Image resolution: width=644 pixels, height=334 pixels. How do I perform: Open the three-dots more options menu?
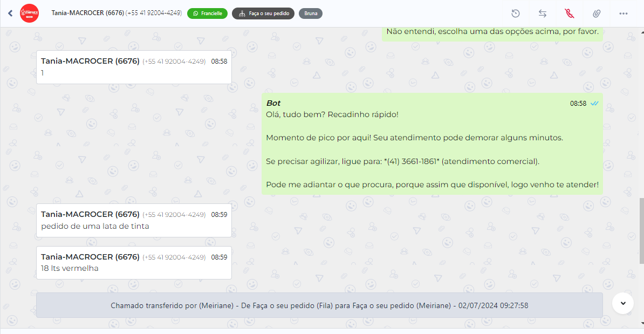point(624,13)
